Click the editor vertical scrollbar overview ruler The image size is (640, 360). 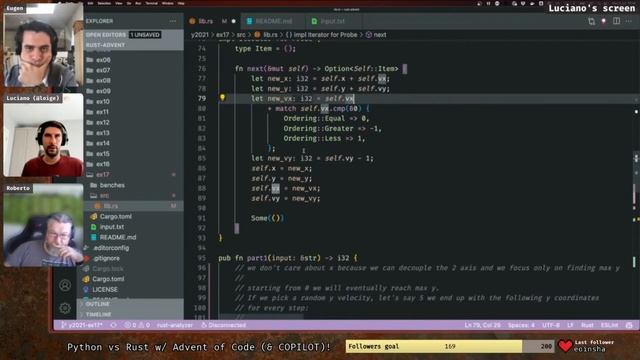(636, 180)
